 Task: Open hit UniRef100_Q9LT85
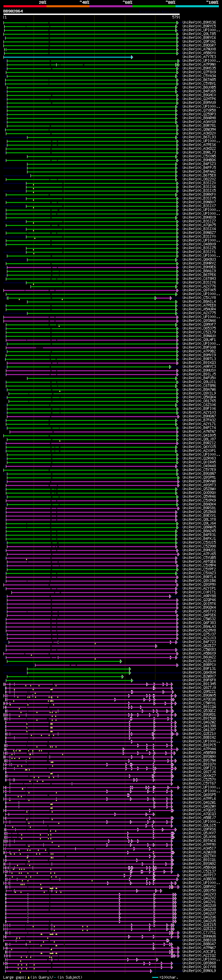pos(199,34)
